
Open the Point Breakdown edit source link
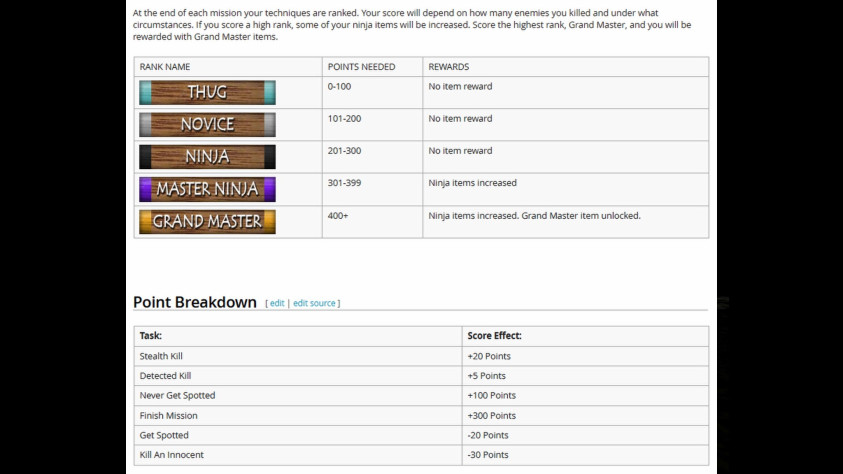click(x=314, y=303)
